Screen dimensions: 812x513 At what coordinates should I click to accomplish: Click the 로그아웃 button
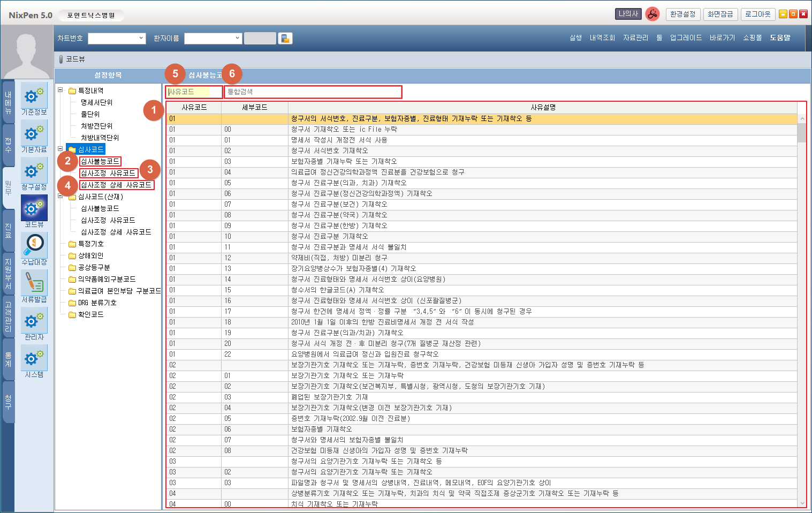click(758, 14)
